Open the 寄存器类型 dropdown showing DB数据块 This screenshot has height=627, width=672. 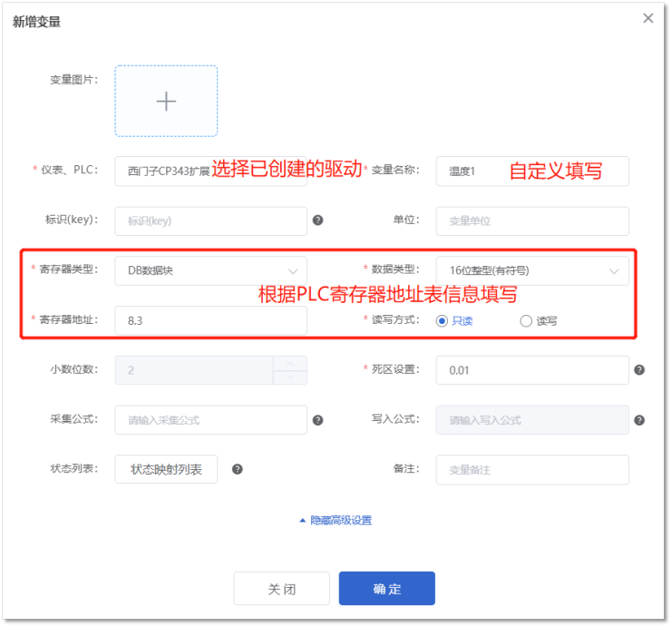pos(211,270)
